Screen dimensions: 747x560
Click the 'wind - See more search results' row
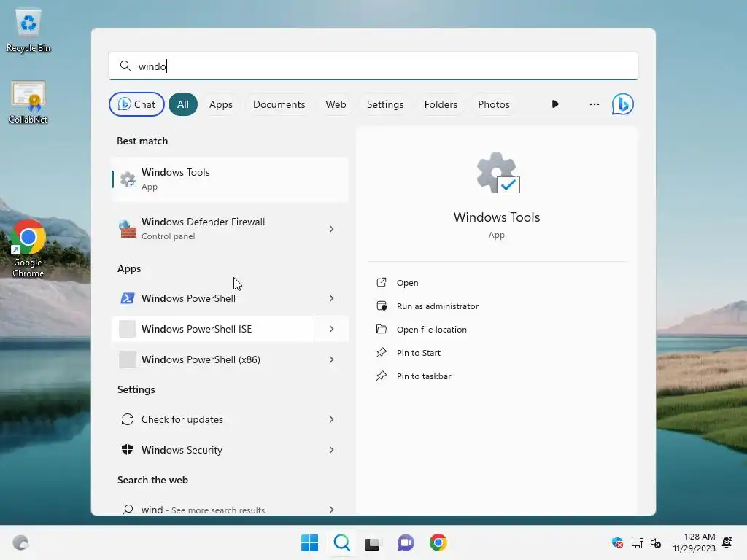(x=230, y=510)
